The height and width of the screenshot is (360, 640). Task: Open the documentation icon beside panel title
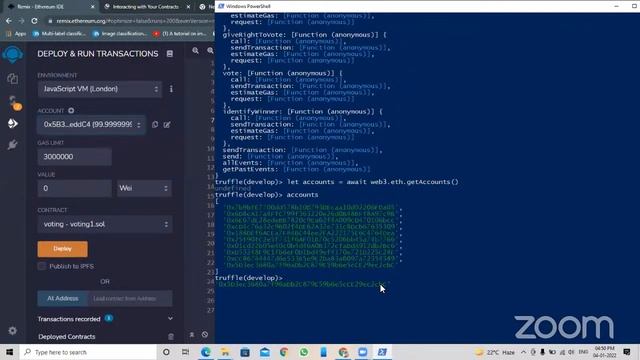coord(170,54)
